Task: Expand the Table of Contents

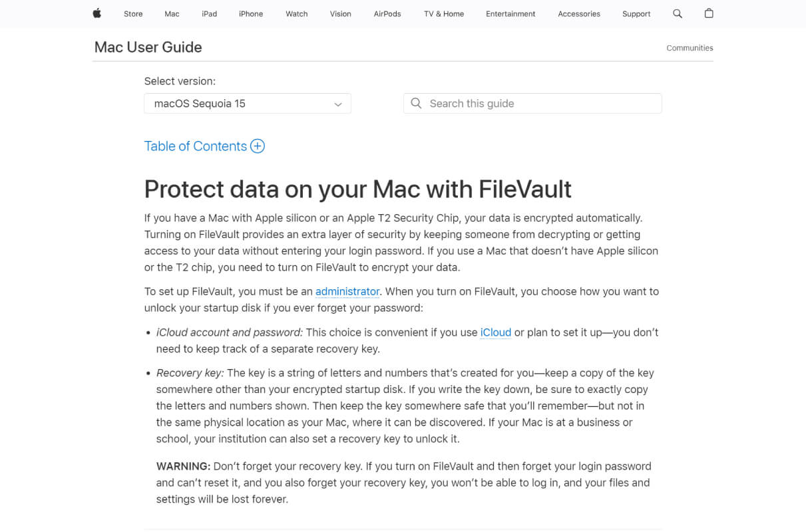Action: [204, 146]
